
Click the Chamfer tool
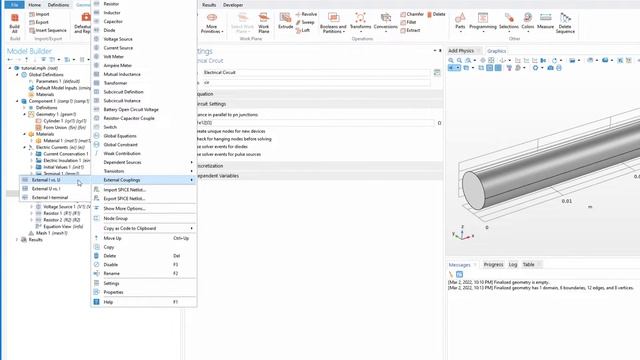coord(412,14)
